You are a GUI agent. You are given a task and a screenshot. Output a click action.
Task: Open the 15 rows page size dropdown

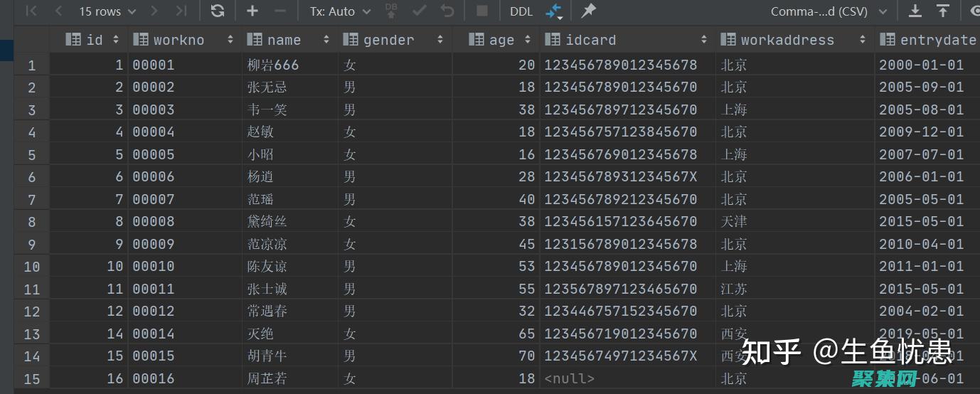(x=107, y=11)
